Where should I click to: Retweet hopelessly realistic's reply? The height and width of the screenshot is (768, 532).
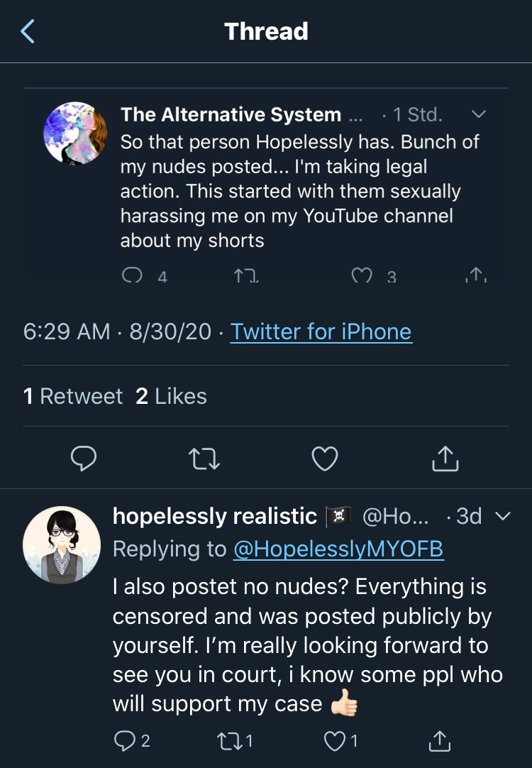[x=229, y=741]
